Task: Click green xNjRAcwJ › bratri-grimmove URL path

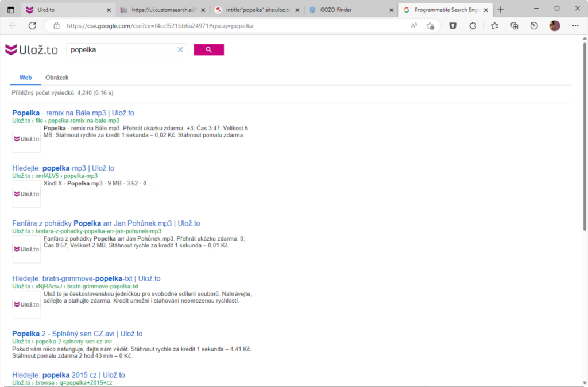Action: pos(75,286)
